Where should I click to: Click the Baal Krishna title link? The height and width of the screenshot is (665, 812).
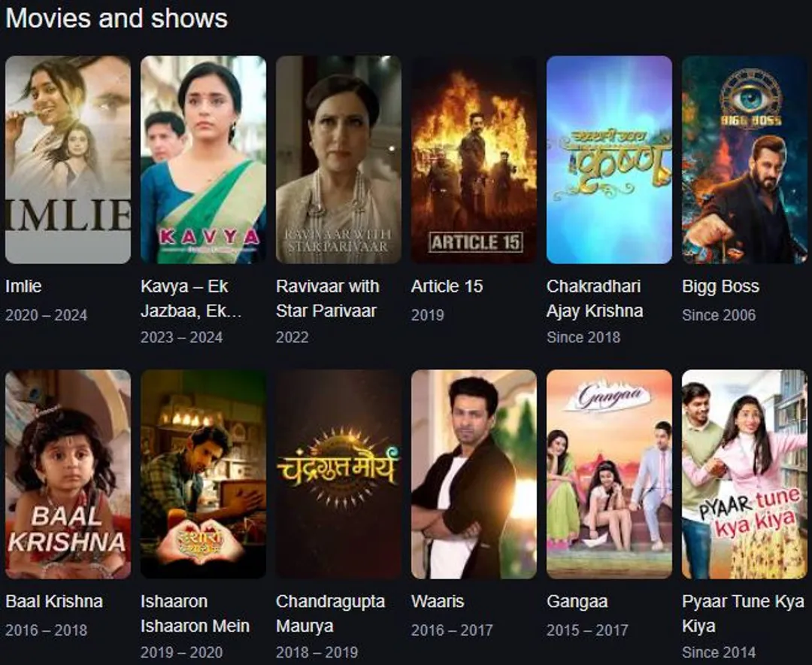tap(54, 601)
